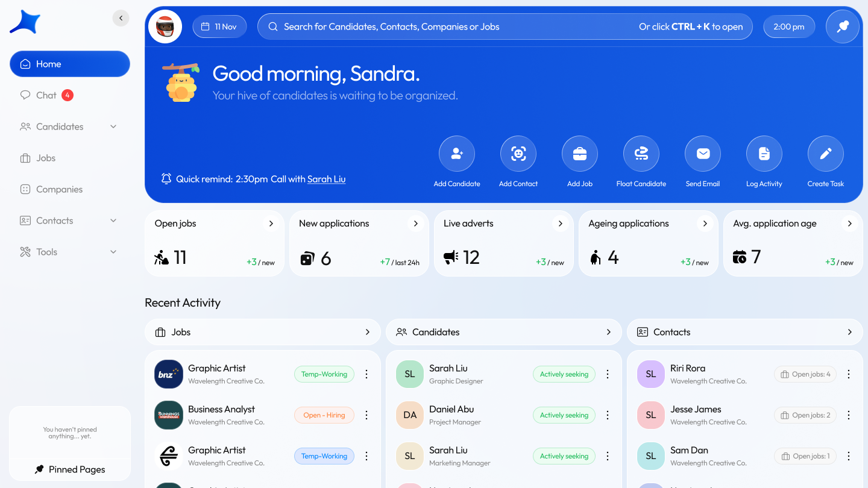This screenshot has height=488, width=868.
Task: Open the New applications card arrow
Action: (416, 224)
